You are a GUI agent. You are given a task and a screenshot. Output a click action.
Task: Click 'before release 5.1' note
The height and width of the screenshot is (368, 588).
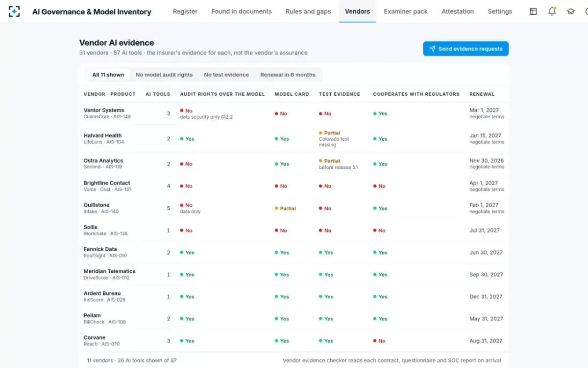[x=339, y=167]
